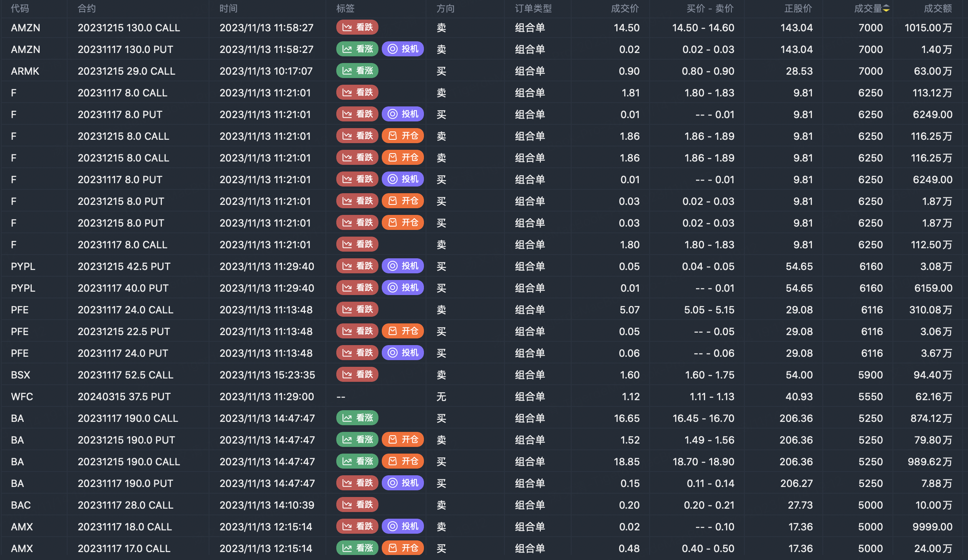Click the 看涨 tag on BA 20231117 190.0 CALL row

pos(357,418)
